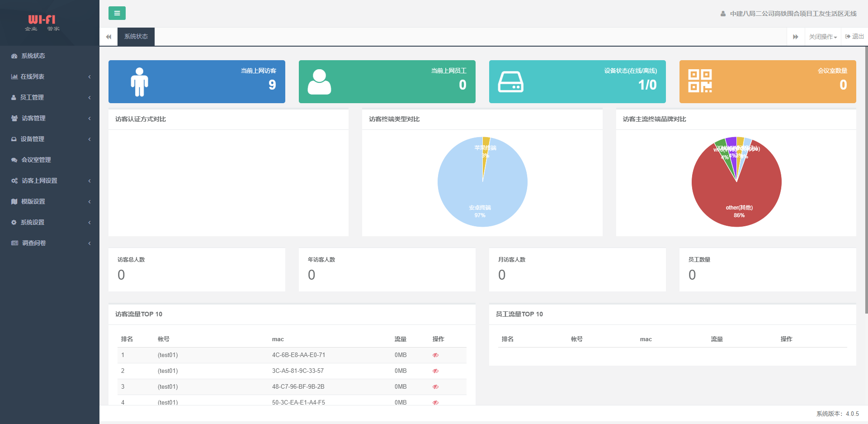Click the 年访客人数 stat card

387,270
